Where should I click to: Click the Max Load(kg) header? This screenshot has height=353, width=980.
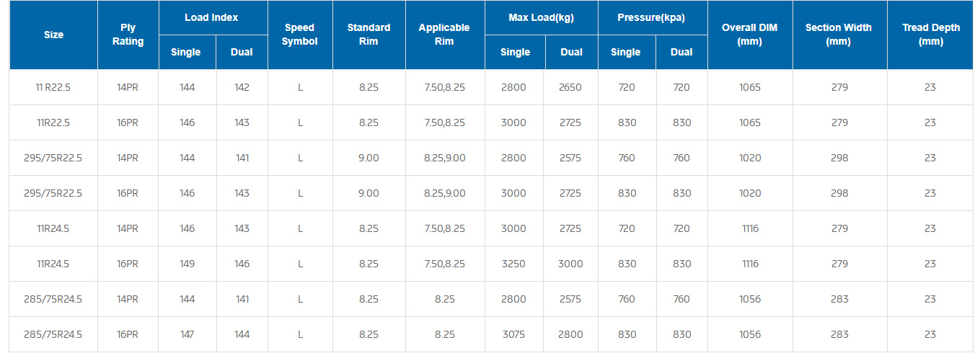tap(542, 17)
